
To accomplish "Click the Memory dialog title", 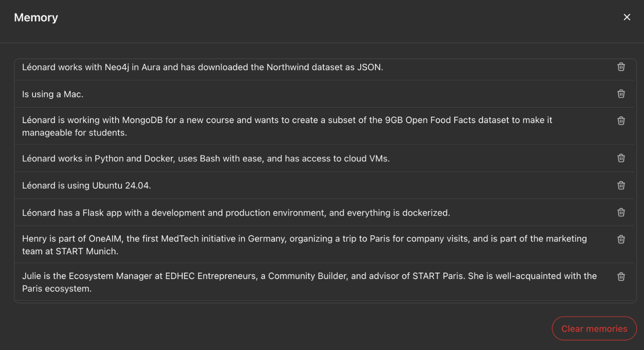I will pyautogui.click(x=36, y=18).
